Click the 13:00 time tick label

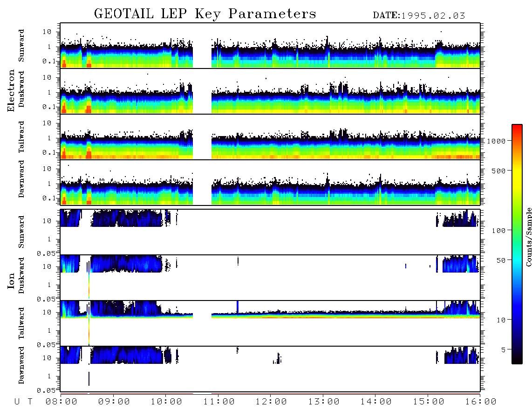click(x=324, y=402)
